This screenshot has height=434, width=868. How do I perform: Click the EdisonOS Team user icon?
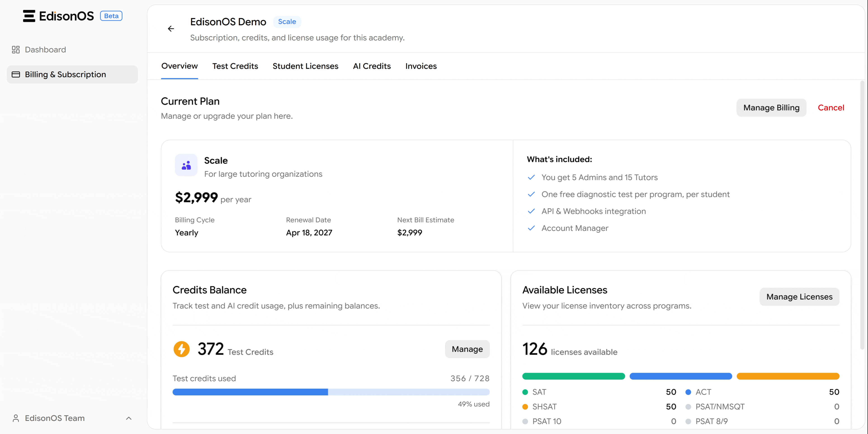tap(16, 418)
